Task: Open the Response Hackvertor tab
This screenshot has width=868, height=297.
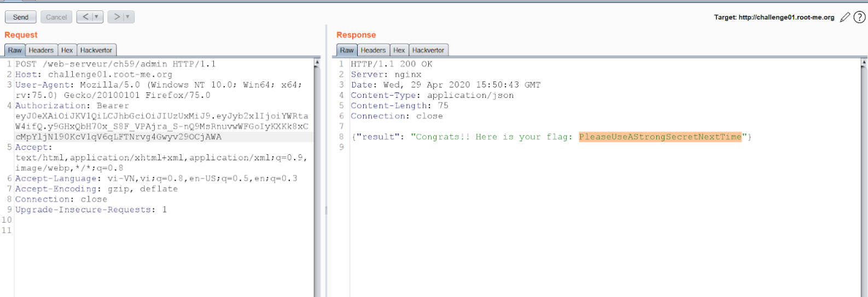Action: click(x=428, y=50)
